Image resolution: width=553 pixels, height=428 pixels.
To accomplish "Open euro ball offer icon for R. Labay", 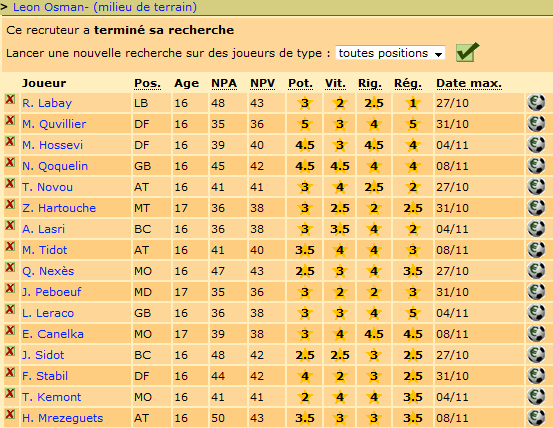I will pyautogui.click(x=536, y=103).
